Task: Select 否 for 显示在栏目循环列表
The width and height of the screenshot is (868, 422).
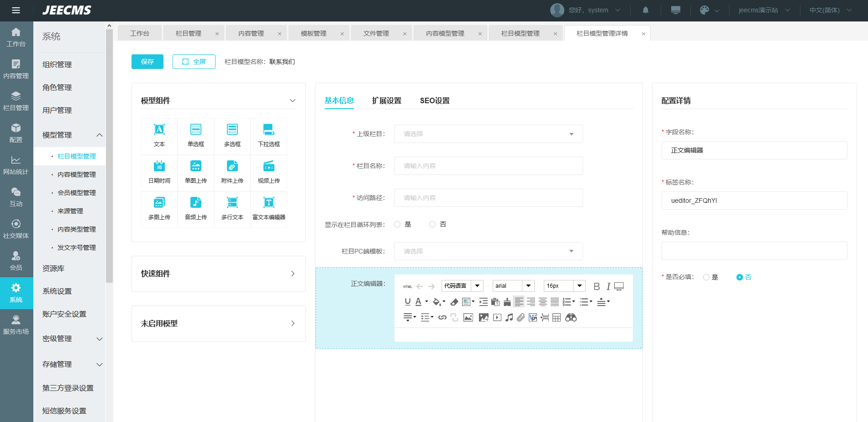Action: click(432, 224)
